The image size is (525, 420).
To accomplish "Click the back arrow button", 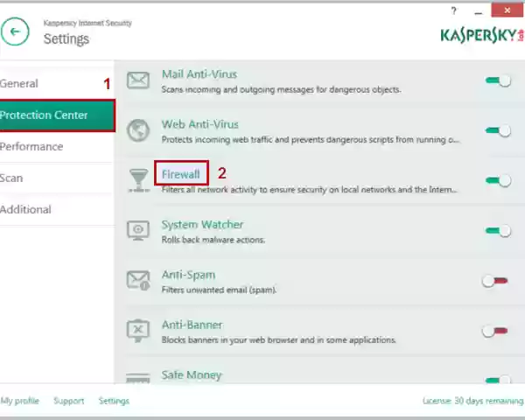I will pyautogui.click(x=15, y=31).
